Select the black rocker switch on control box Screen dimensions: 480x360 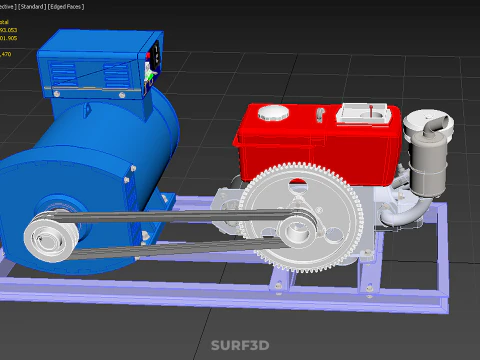coord(155,53)
